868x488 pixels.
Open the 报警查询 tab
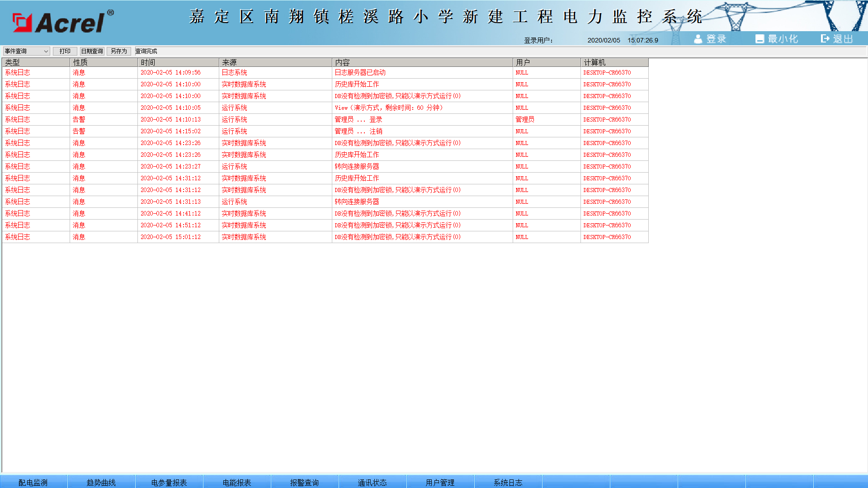(x=304, y=482)
